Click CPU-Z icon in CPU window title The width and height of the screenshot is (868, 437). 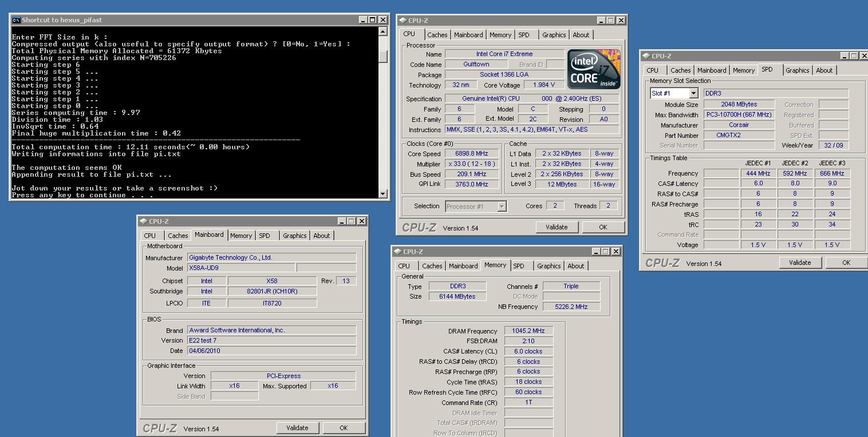[x=403, y=21]
